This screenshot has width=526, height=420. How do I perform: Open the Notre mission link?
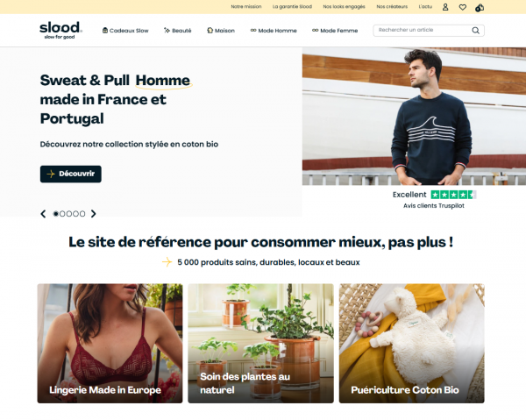point(245,6)
